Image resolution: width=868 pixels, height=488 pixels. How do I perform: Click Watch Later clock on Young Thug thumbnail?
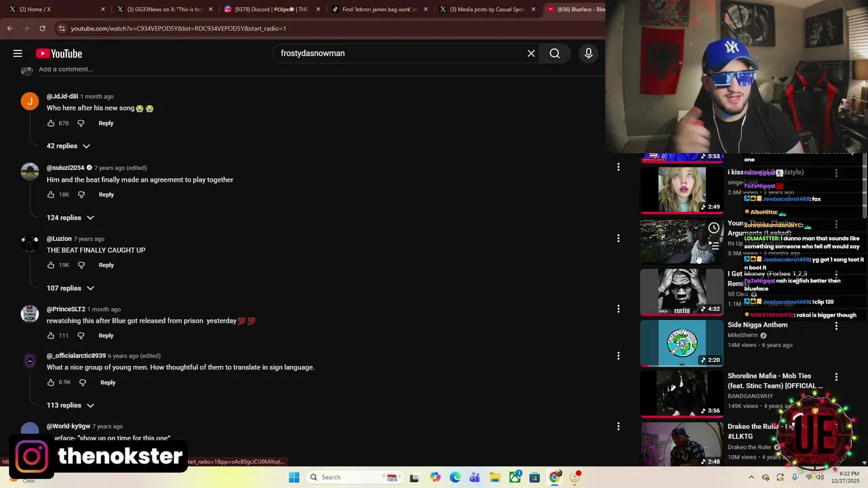(x=714, y=228)
